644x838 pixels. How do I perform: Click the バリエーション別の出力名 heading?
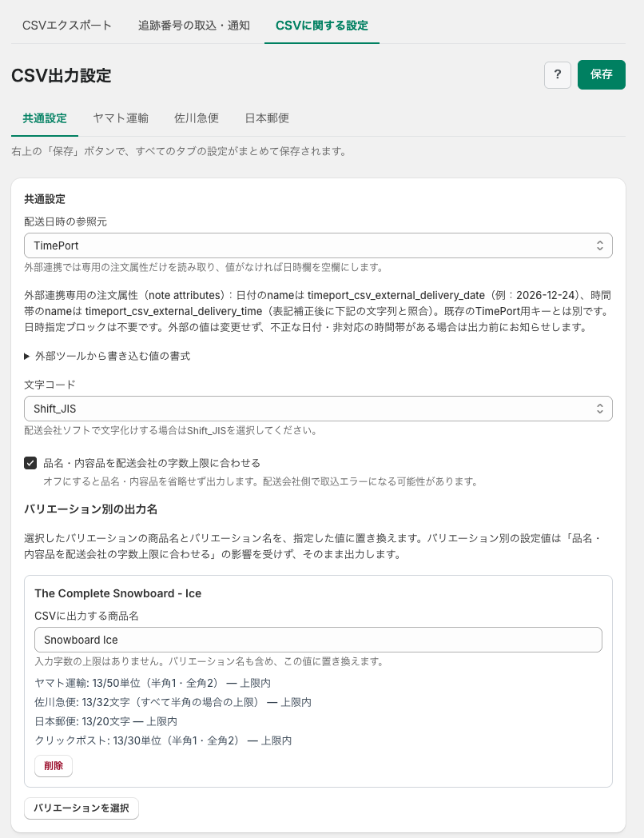pyautogui.click(x=91, y=509)
